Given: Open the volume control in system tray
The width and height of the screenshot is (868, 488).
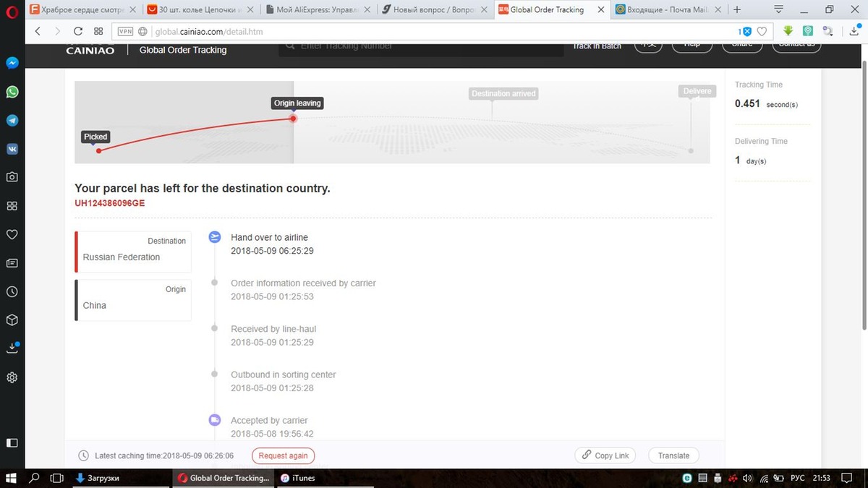Looking at the screenshot, I should (x=747, y=478).
